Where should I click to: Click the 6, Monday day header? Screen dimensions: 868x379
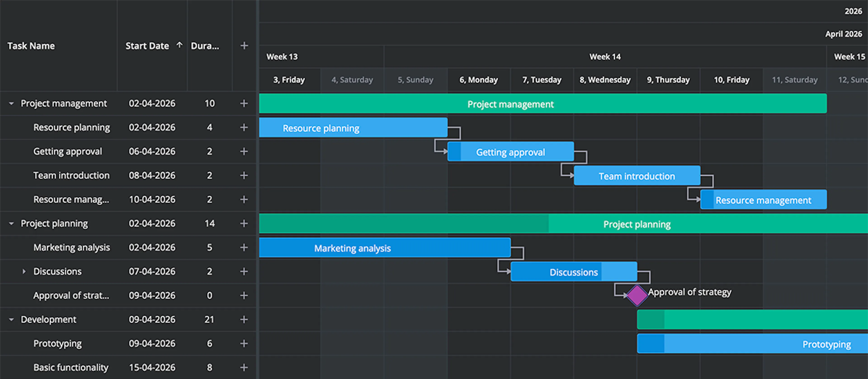[479, 80]
